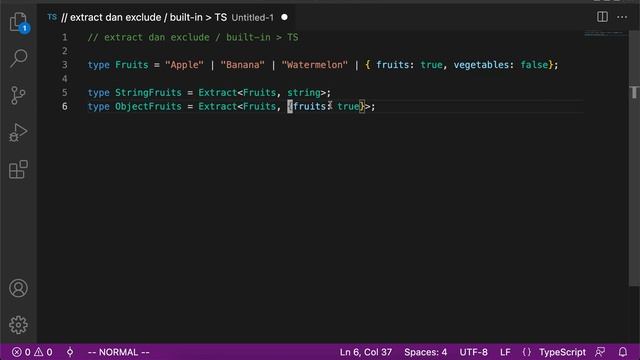Click the comment text on line 1

[193, 37]
